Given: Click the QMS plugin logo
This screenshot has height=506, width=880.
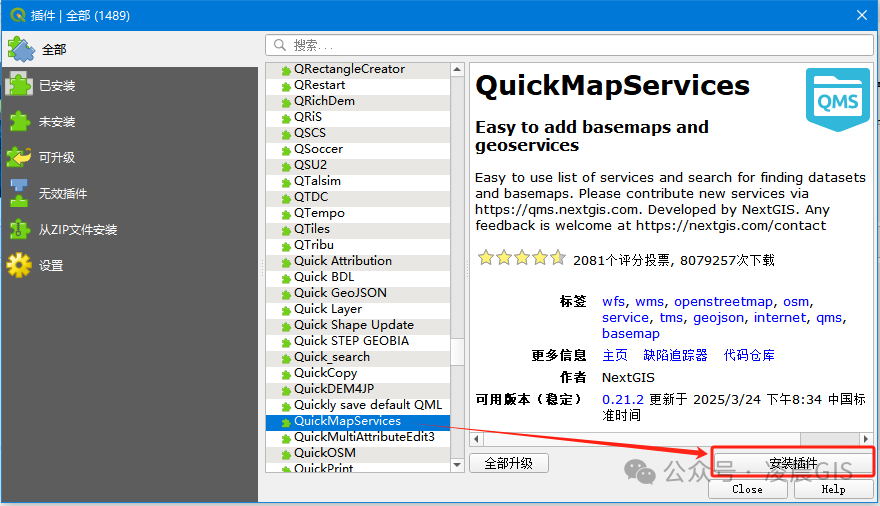Looking at the screenshot, I should [x=837, y=100].
